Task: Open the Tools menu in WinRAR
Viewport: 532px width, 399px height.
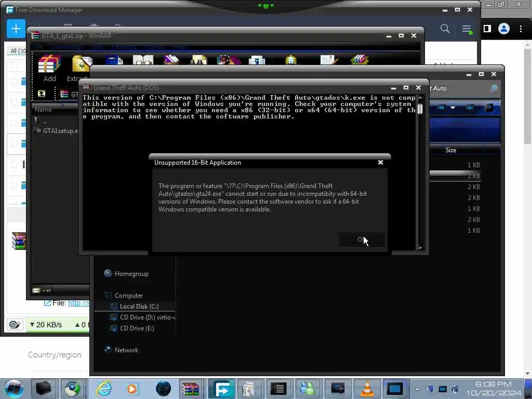Action: click(x=97, y=47)
